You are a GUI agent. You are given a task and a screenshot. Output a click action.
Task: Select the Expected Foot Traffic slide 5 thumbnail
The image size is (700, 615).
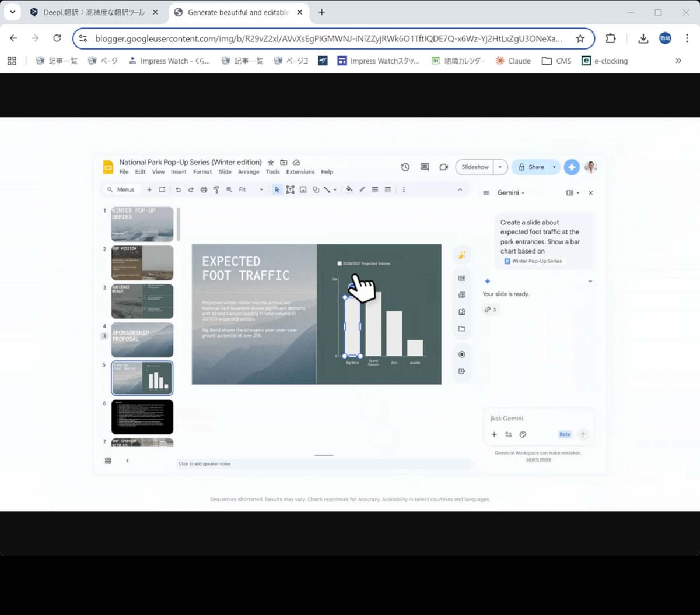142,378
